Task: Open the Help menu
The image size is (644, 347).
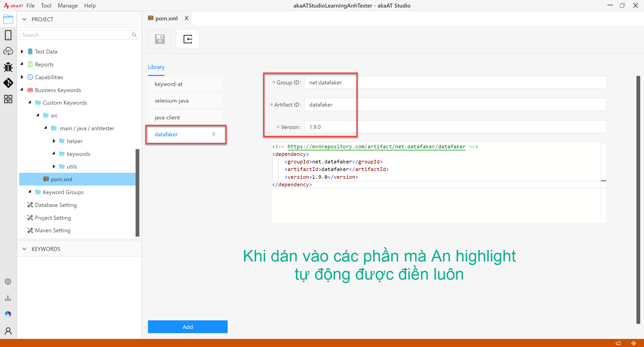Action: click(90, 6)
